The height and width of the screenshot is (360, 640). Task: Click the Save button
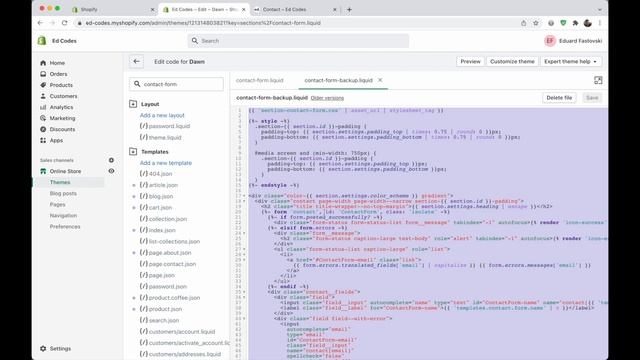592,98
